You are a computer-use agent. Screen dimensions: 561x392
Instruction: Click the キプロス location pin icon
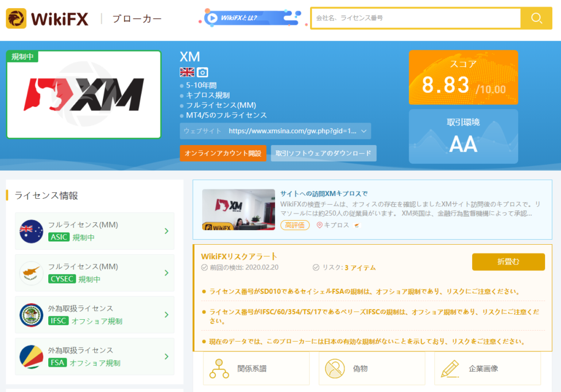tap(319, 225)
